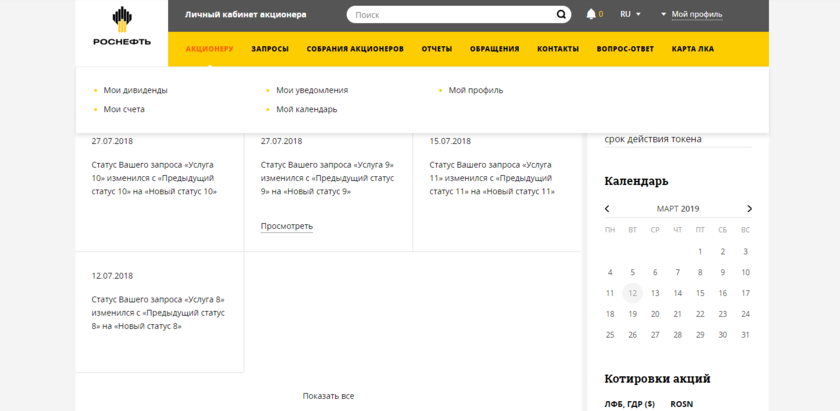Open Мои уведомления link
Screen dimensions: 840x411
(x=312, y=90)
